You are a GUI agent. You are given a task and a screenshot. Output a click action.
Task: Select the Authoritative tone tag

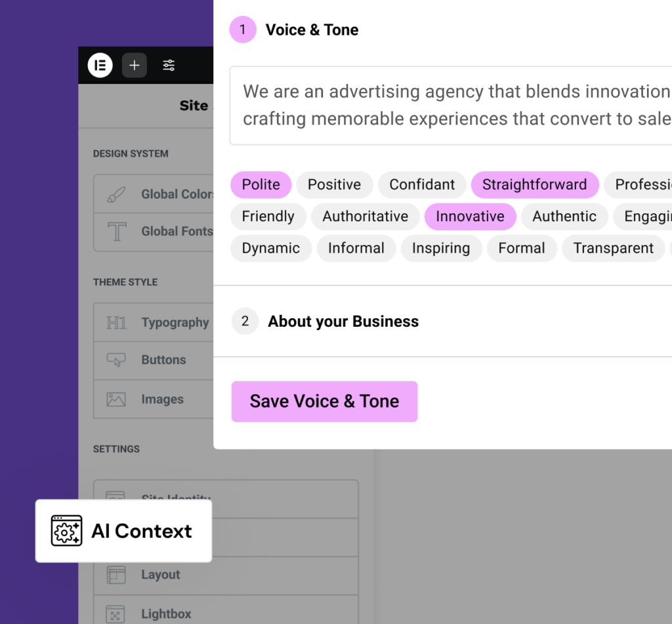[x=365, y=217]
